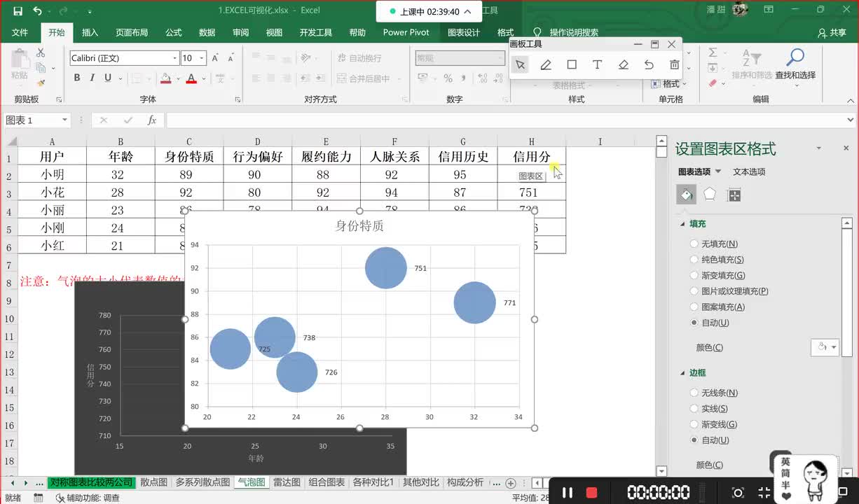Select the eraser tool in 画板工具

click(x=623, y=65)
